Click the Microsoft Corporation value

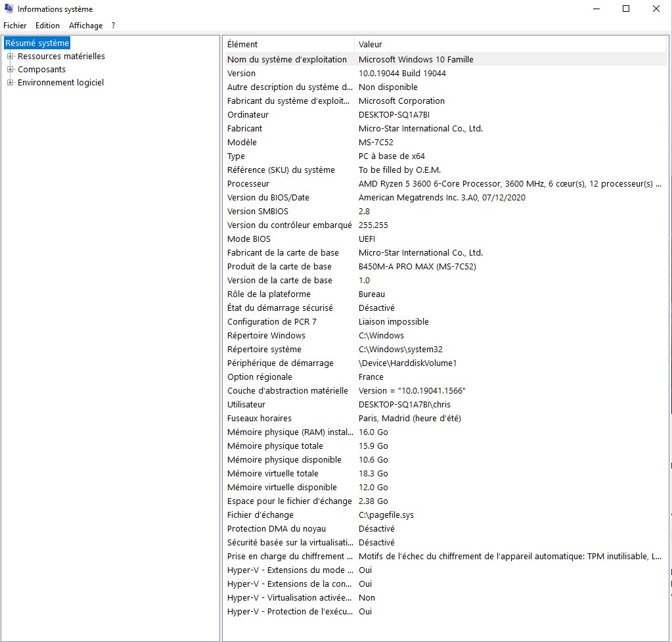401,101
